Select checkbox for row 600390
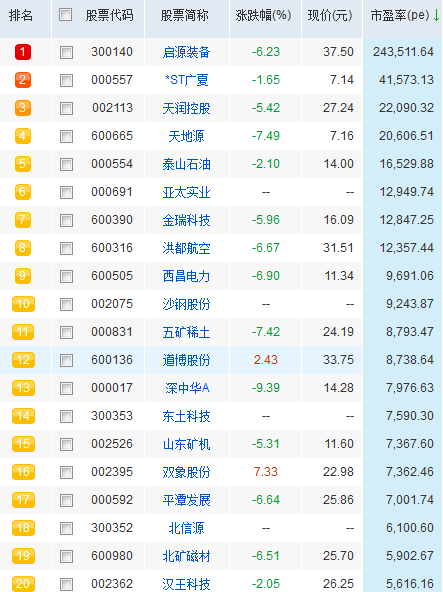Image resolution: width=443 pixels, height=592 pixels. coord(66,220)
